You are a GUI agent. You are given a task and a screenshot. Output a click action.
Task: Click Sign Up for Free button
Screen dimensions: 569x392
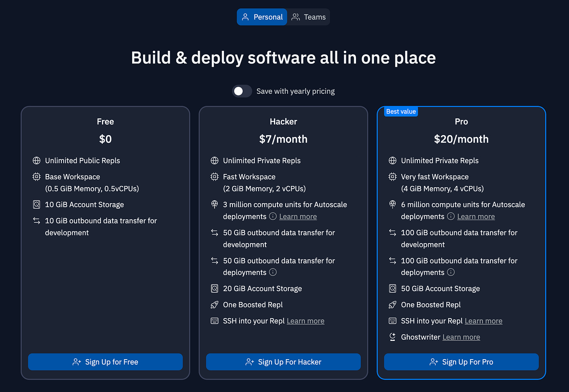point(106,362)
